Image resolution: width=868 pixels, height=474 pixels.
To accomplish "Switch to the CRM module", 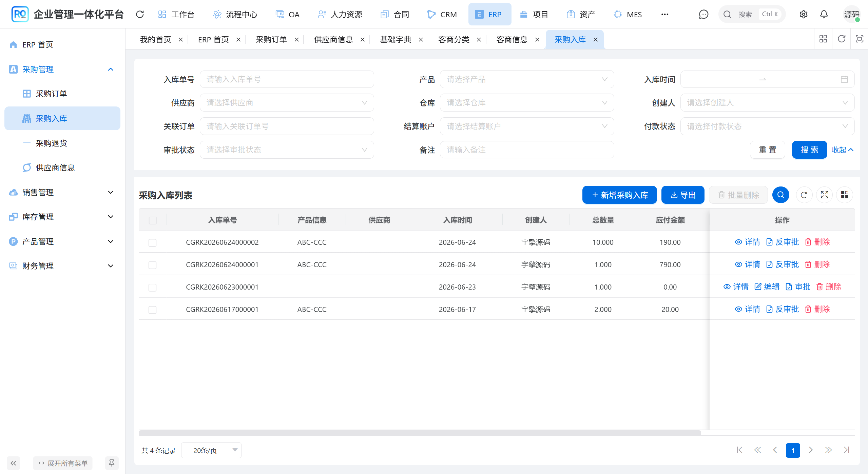I will tap(442, 14).
